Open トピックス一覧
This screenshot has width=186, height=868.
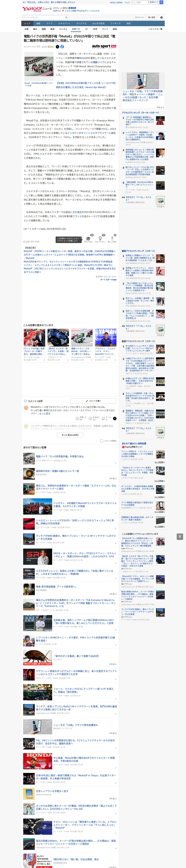(x=155, y=29)
